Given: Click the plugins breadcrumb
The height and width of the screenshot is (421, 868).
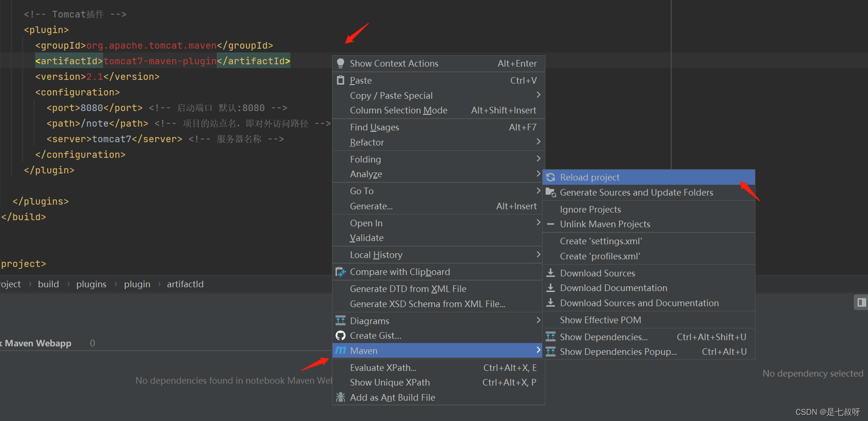Looking at the screenshot, I should tap(91, 284).
